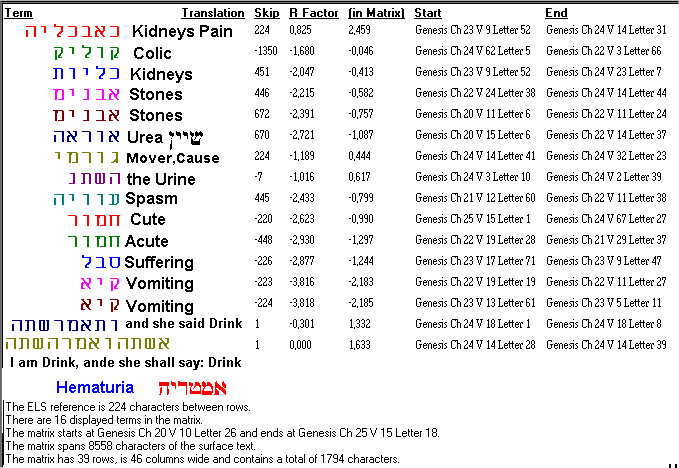
Task: Click the End column header
Action: [556, 13]
